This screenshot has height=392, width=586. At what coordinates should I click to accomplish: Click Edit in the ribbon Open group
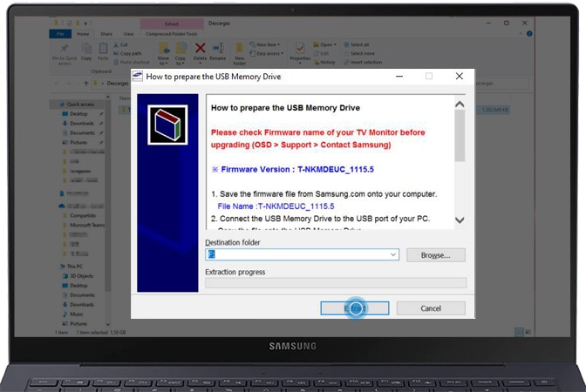(322, 53)
